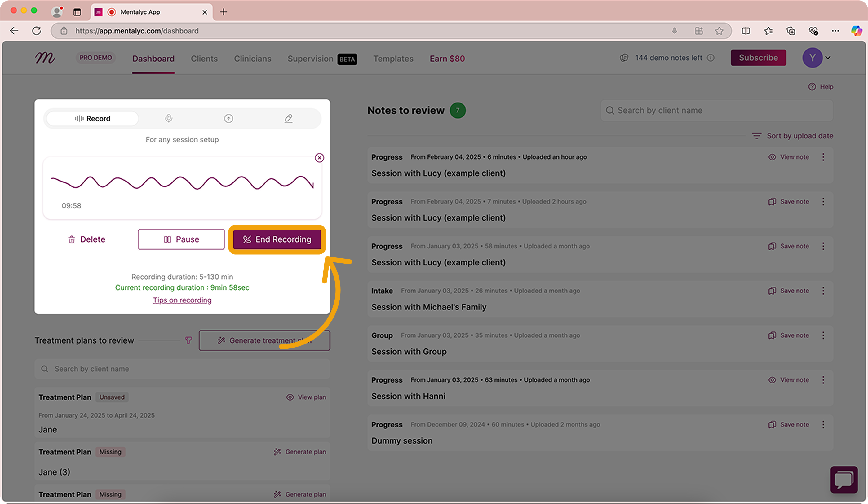Save note for 58 minutes Lucy session
The image size is (868, 504).
[789, 247]
